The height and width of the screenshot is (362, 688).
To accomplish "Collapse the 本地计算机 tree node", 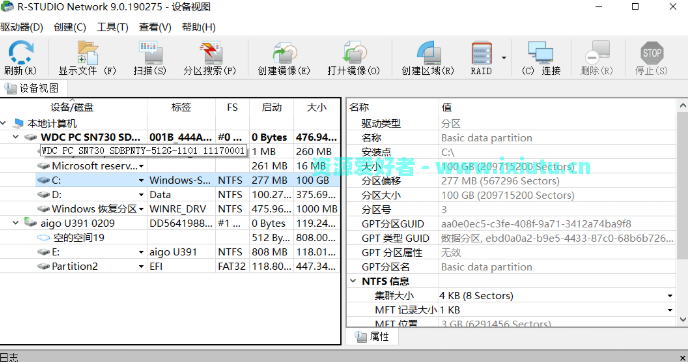I will coord(4,123).
